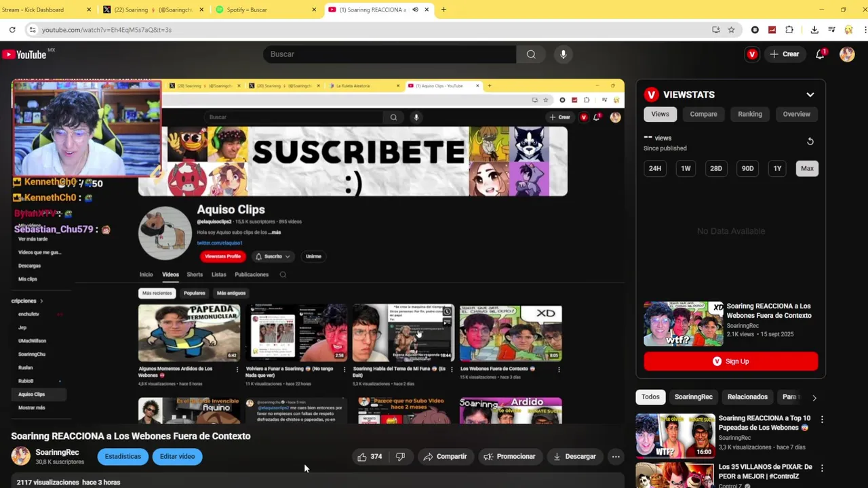Dislike the video
Viewport: 868px width, 488px height.
400,457
